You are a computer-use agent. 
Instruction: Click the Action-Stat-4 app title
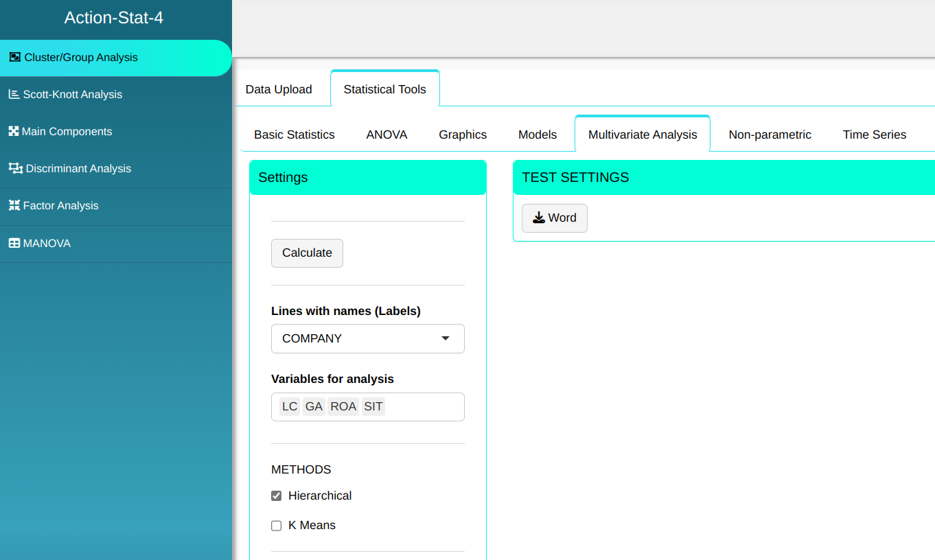114,18
